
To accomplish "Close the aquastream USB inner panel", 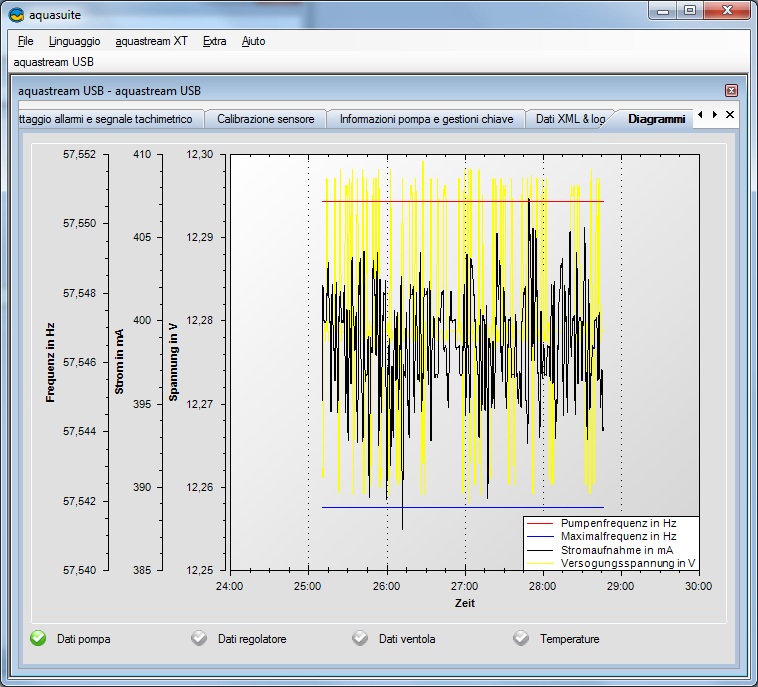I will click(731, 91).
